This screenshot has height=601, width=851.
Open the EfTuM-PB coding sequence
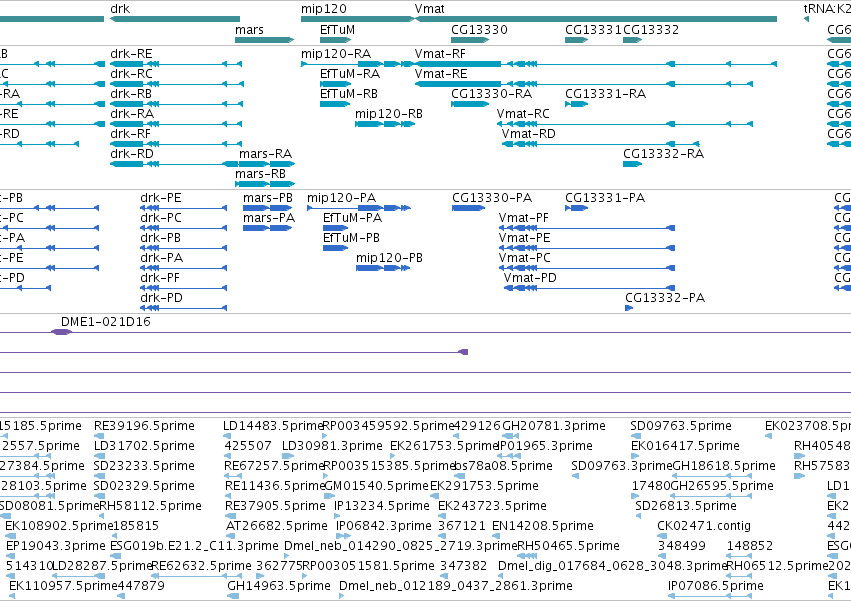click(x=335, y=248)
